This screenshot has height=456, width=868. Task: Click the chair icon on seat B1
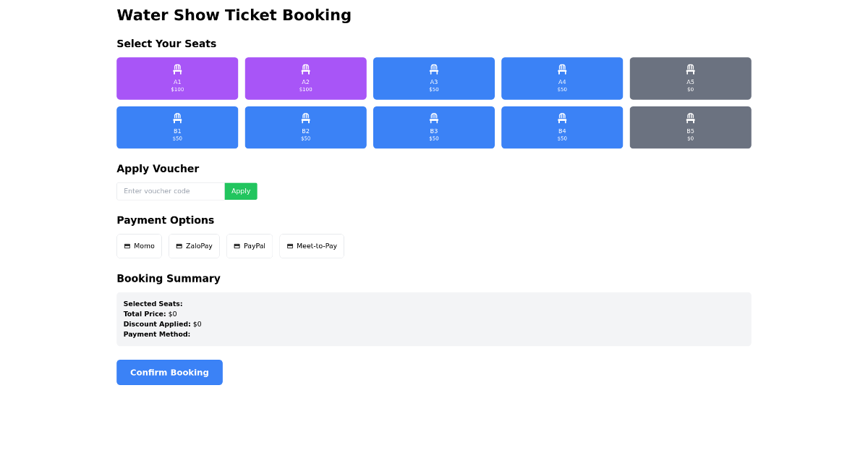177,119
